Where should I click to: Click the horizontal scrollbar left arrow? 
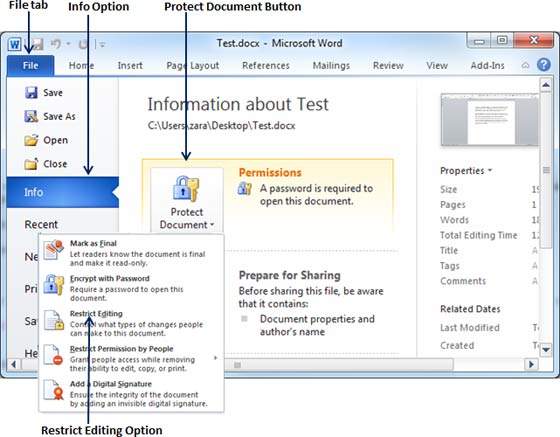point(14,365)
